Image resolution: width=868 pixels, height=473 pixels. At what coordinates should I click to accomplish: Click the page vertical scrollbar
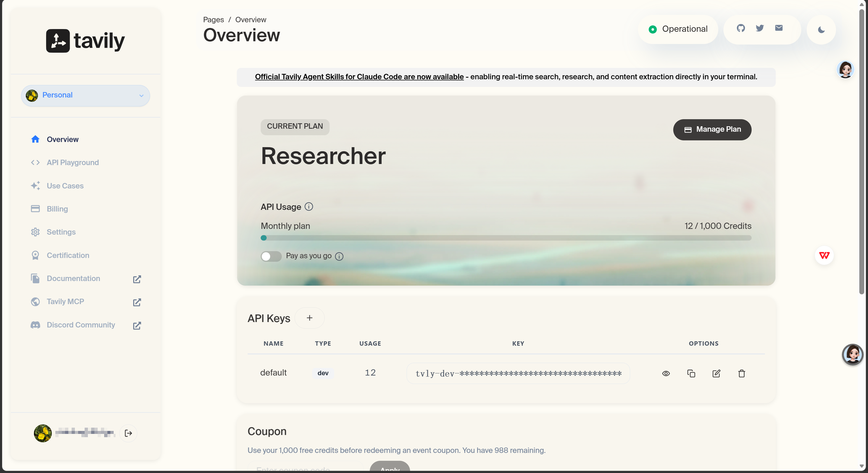pos(861,152)
